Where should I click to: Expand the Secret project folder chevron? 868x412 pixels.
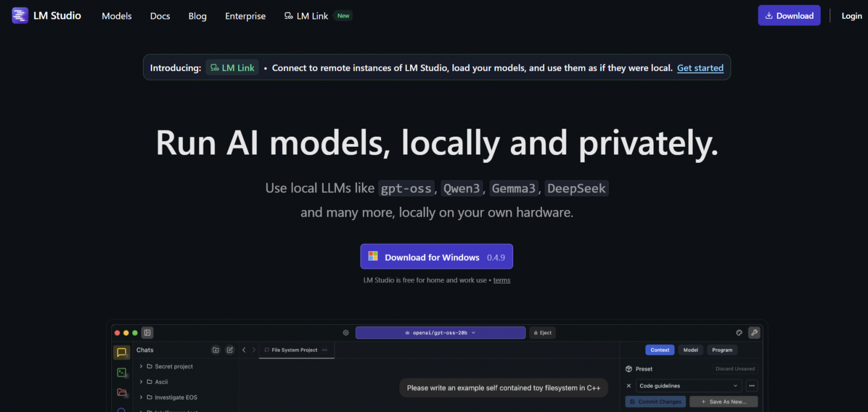141,366
